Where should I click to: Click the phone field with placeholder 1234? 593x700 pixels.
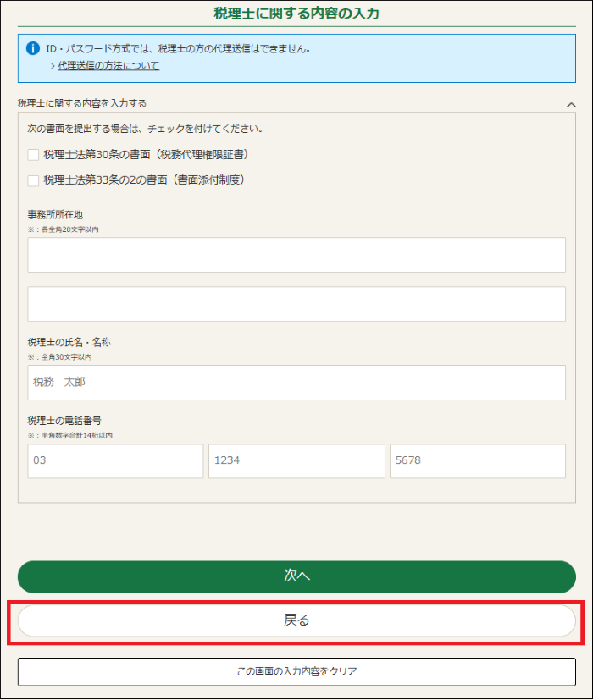click(296, 461)
